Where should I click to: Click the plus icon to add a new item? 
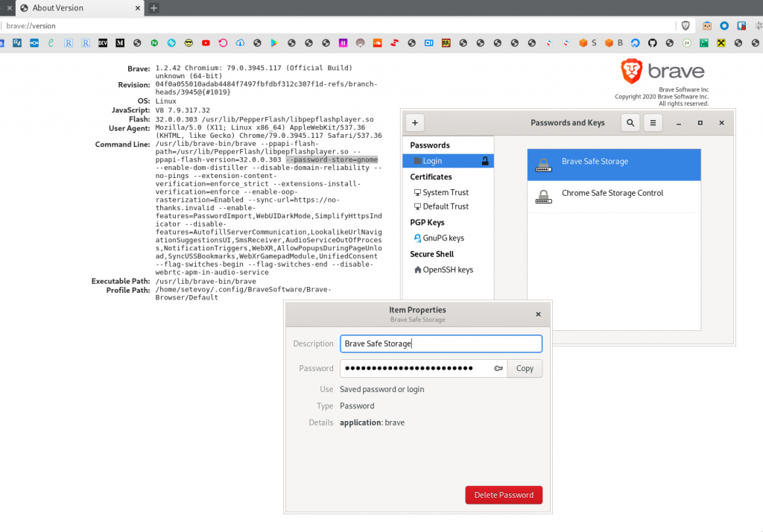coord(414,122)
